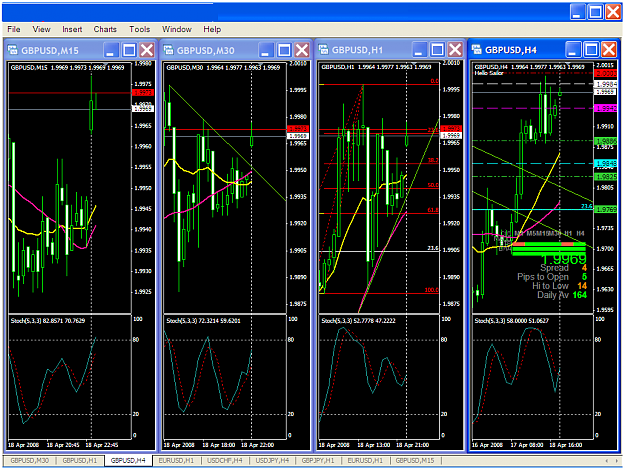Switch to the GBPUSD,M15 bottom tab
The image size is (625, 470).
tap(415, 460)
